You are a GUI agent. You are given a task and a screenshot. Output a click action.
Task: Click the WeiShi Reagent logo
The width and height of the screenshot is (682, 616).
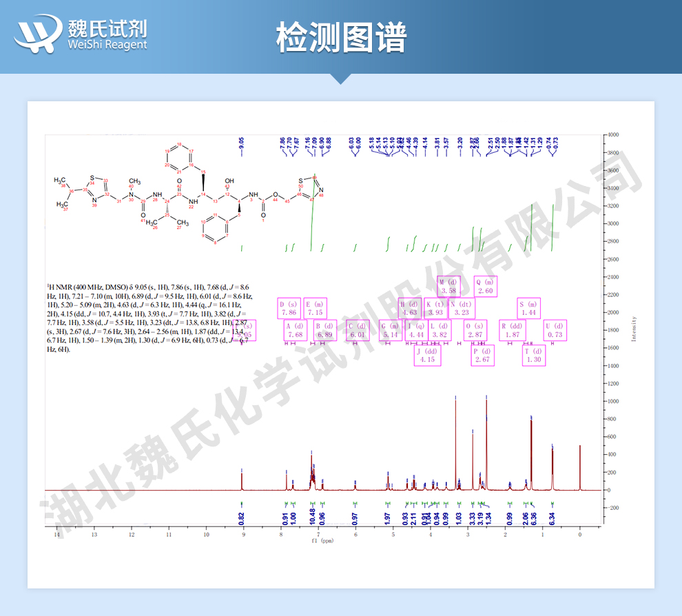81,34
